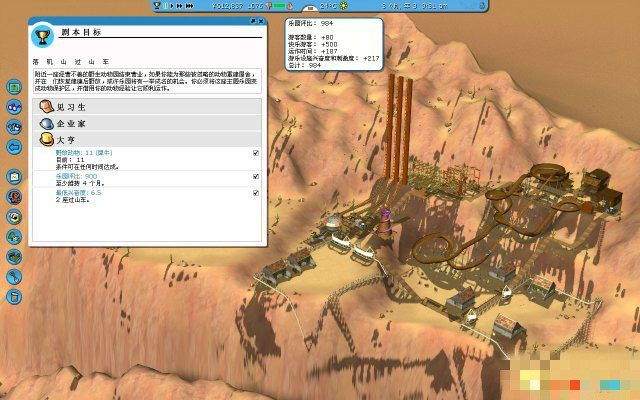Click the scenario name below the title
The height and width of the screenshot is (400, 640).
[x=71, y=62]
